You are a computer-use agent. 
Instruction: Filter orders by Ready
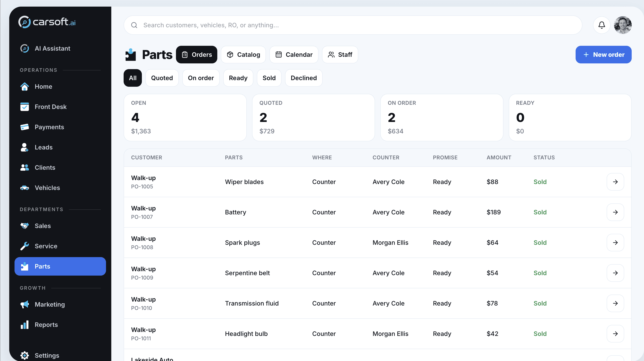tap(238, 78)
